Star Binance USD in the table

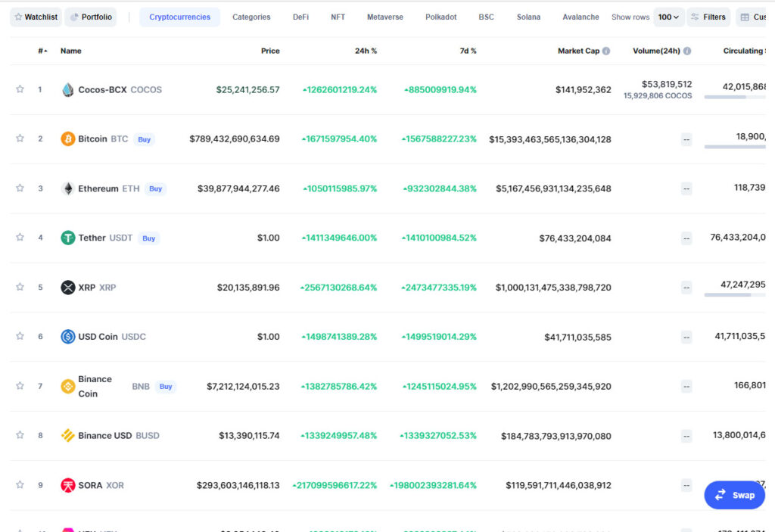20,435
